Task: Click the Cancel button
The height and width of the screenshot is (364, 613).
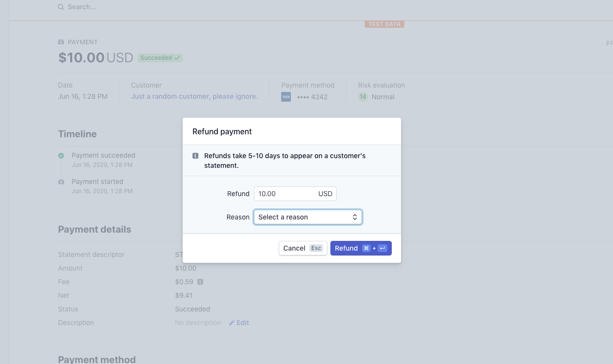Action: 303,248
